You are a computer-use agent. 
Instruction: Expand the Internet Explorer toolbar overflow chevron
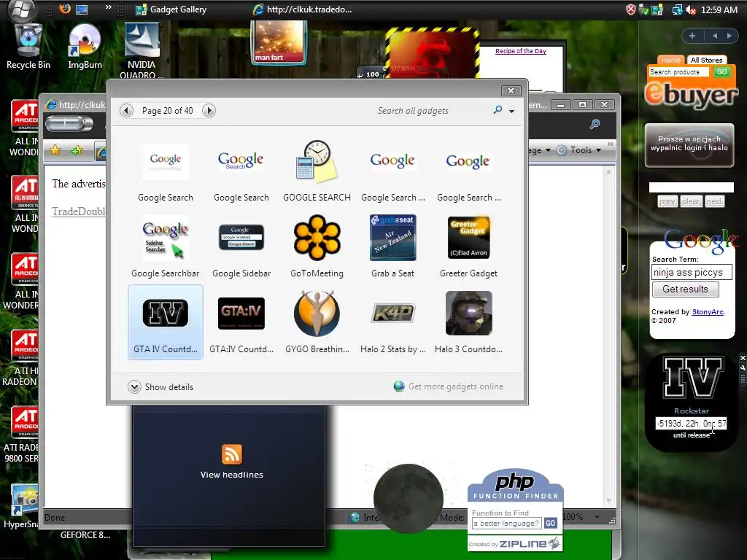(611, 144)
